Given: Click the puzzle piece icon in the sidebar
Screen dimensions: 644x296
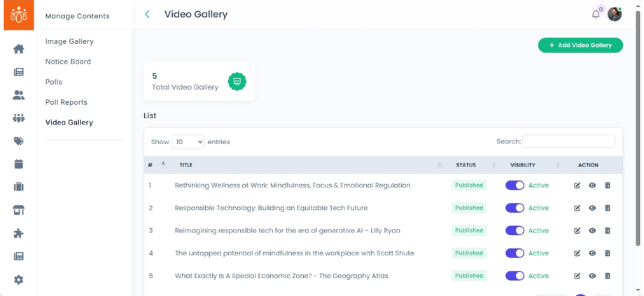Looking at the screenshot, I should pos(19,234).
